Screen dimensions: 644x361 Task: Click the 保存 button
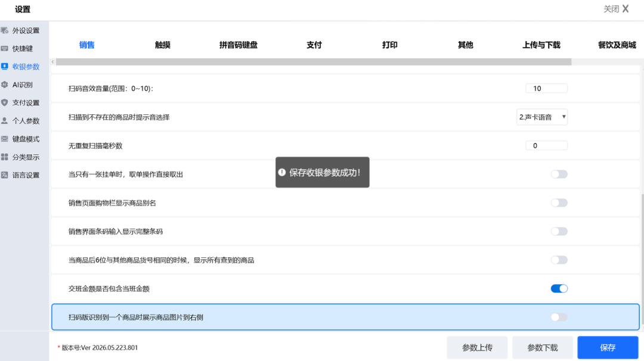point(608,347)
